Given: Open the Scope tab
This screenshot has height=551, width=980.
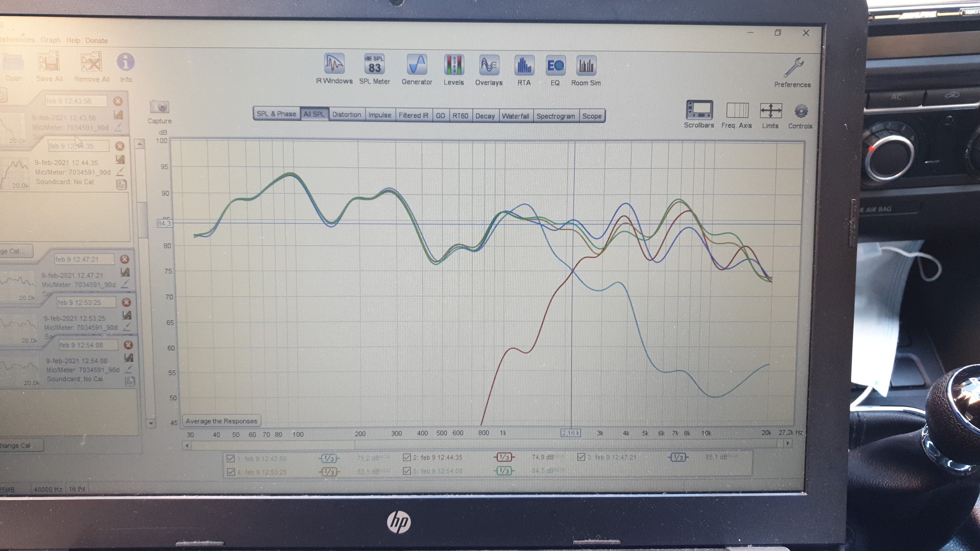Looking at the screenshot, I should pos(592,116).
